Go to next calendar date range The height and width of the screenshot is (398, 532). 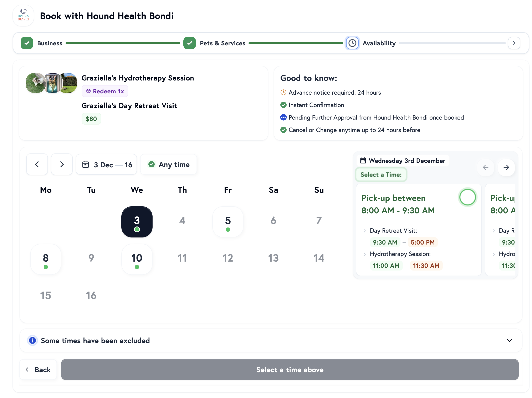point(62,164)
